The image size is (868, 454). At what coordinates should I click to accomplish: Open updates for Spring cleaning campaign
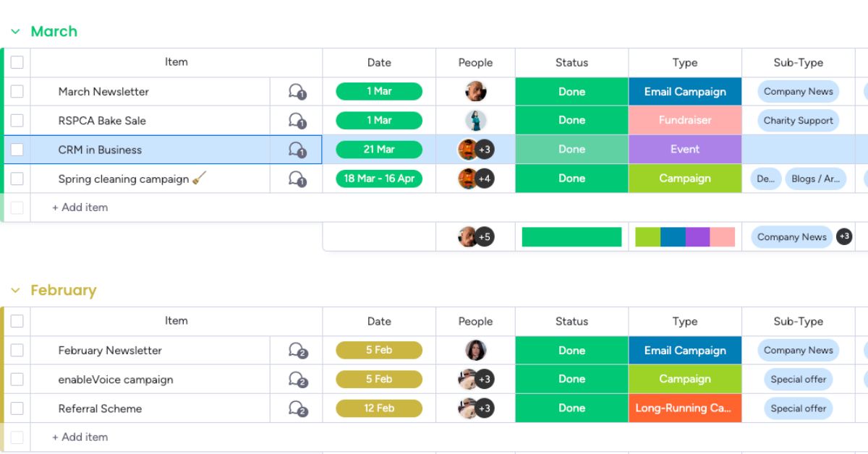pos(297,179)
